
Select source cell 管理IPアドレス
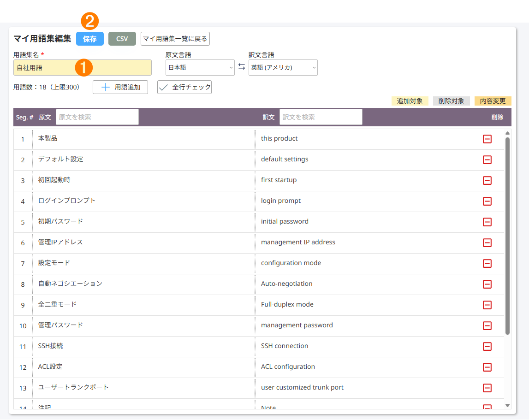tap(144, 243)
